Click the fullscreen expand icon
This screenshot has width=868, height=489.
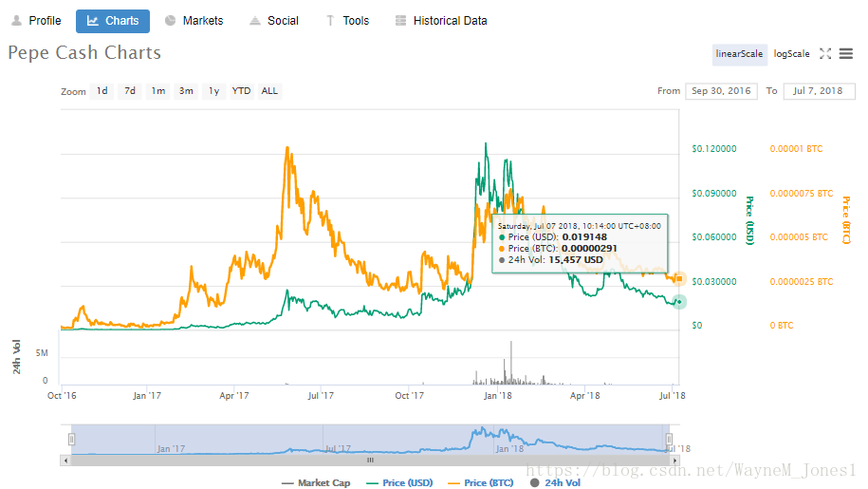click(x=825, y=54)
